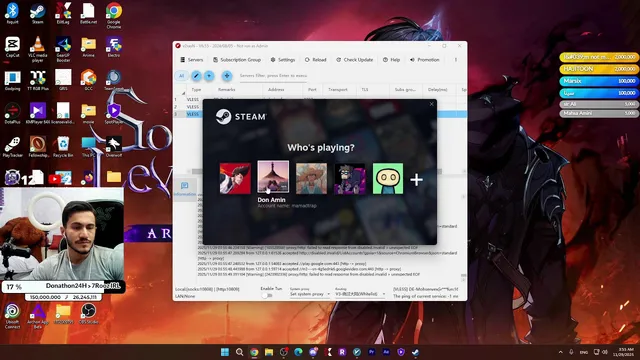
Task: Open the Routing dropdown
Action: 360,294
